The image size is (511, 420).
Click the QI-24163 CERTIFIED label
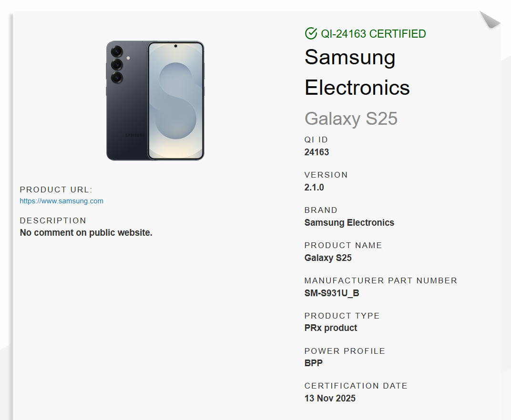[x=373, y=34]
